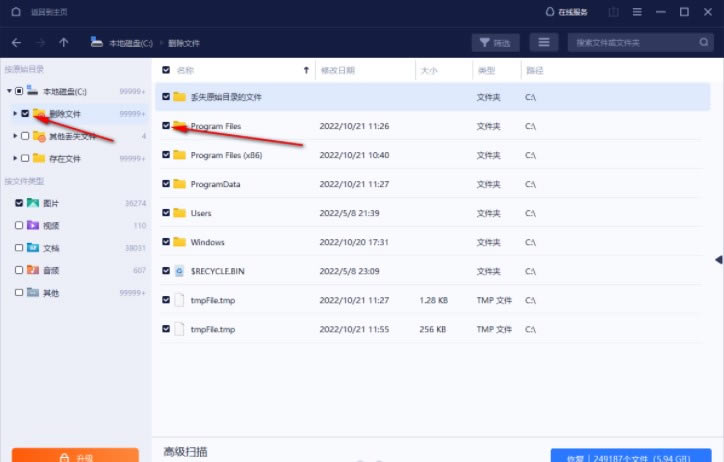The image size is (724, 462).
Task: Expand the 删除文件 tree node
Action: (x=15, y=114)
